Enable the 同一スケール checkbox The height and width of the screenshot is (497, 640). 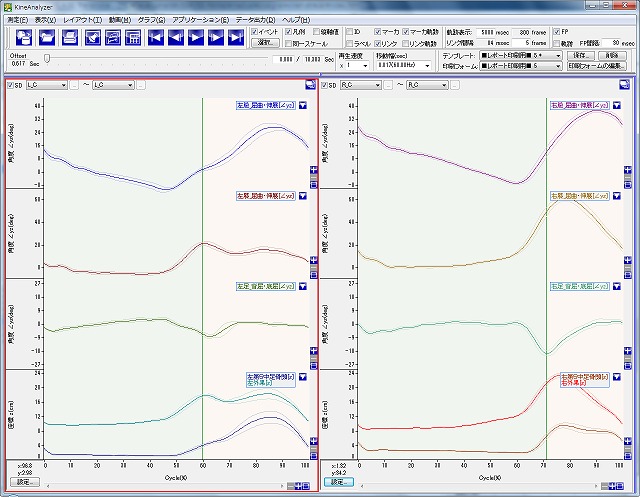coord(289,43)
